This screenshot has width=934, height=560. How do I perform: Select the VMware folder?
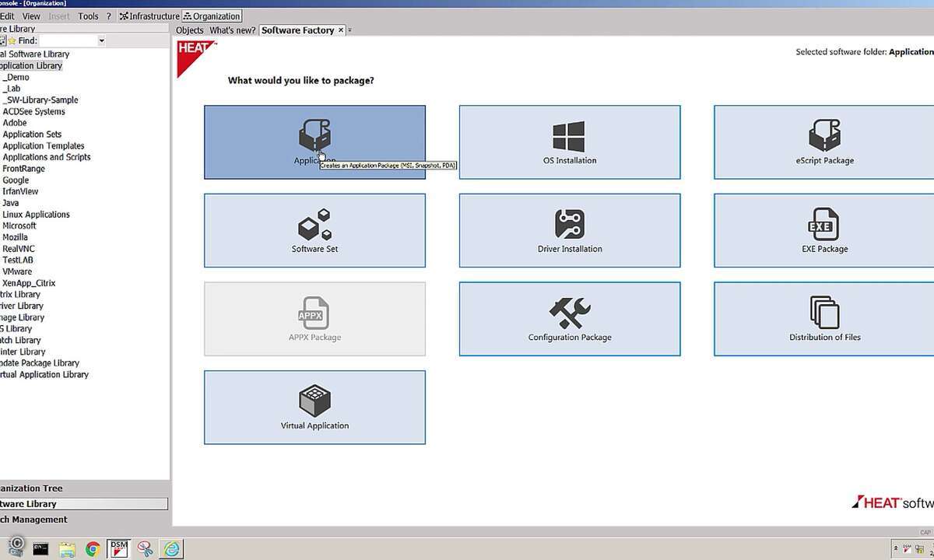coord(17,271)
